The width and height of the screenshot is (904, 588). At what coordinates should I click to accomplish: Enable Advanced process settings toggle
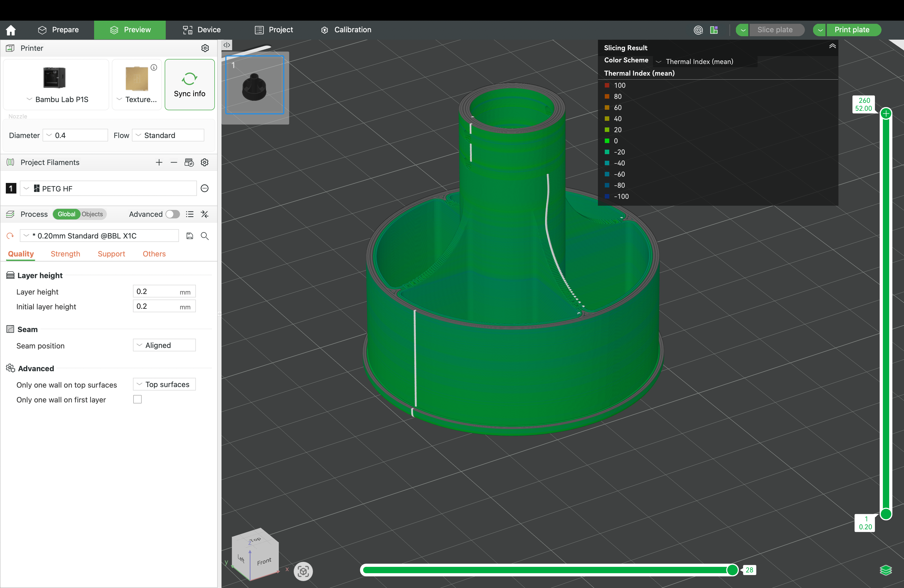172,214
